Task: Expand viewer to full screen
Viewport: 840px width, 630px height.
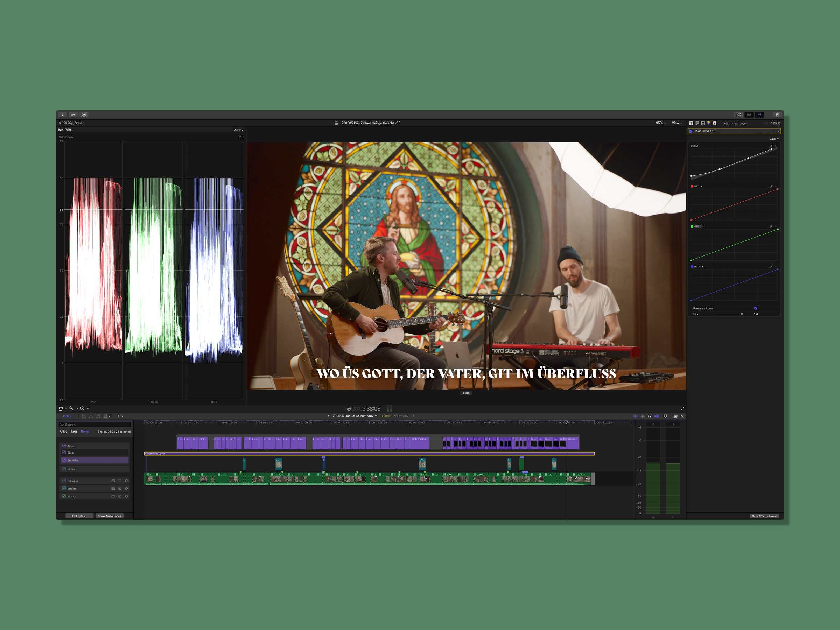Action: coord(682,408)
